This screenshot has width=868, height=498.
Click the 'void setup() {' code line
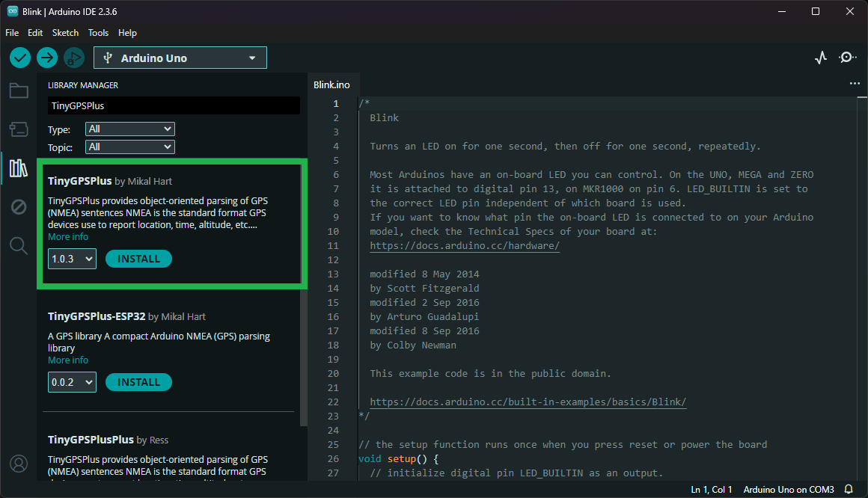(x=399, y=458)
